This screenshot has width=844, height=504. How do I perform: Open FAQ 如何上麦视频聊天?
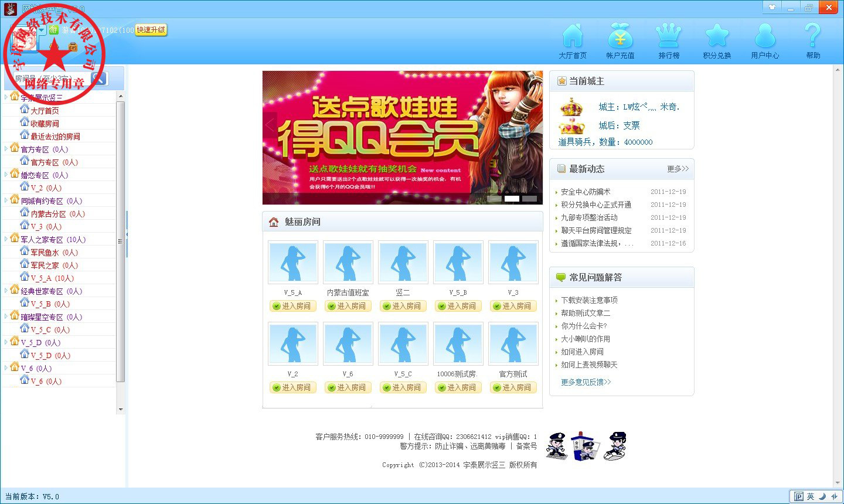[x=589, y=365]
